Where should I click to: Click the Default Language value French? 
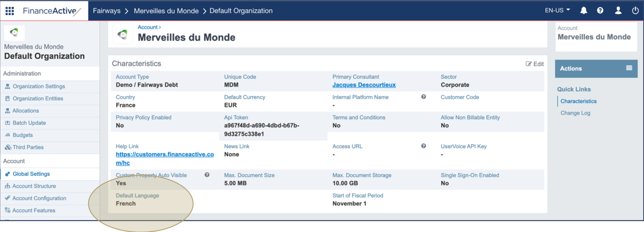126,203
